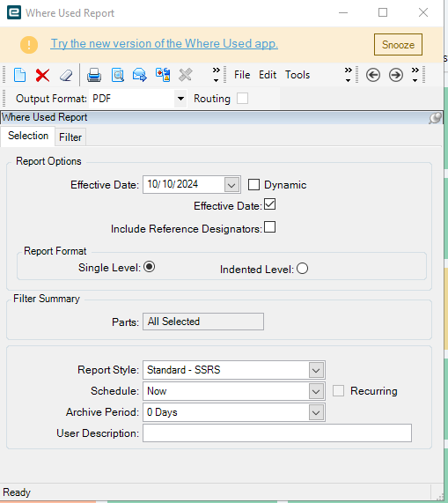This screenshot has width=448, height=503.
Task: Click the red X delete icon
Action: (42, 76)
